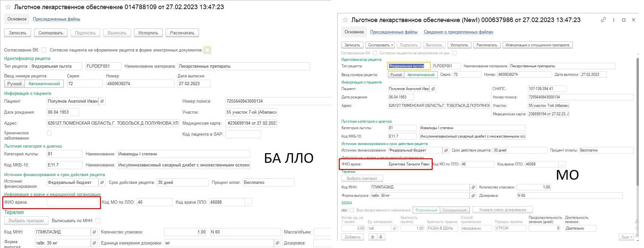Open Код МНН ГЛИКЛАЗИД icon in МО window
Image resolution: width=644 pixels, height=248 pixels.
click(473, 187)
